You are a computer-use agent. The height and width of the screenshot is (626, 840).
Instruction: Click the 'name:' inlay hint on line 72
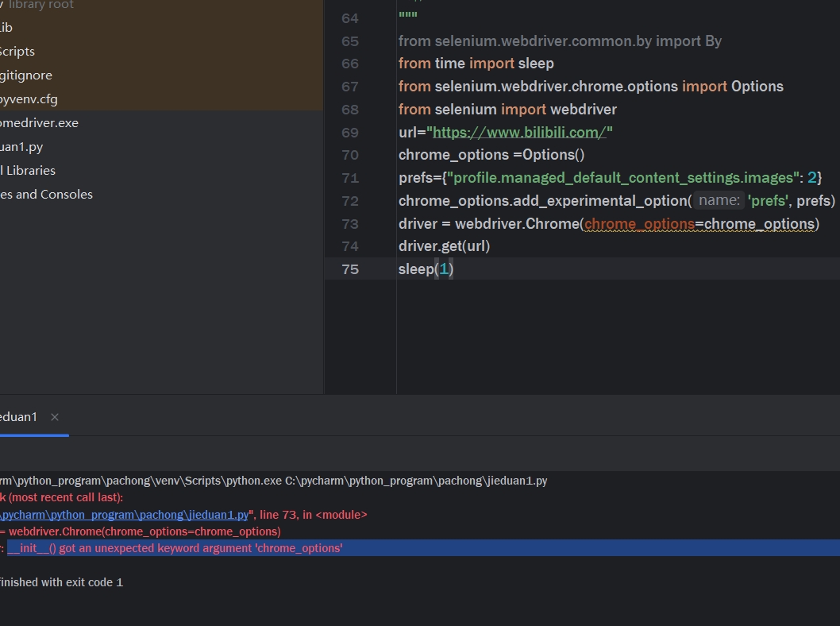(x=719, y=201)
